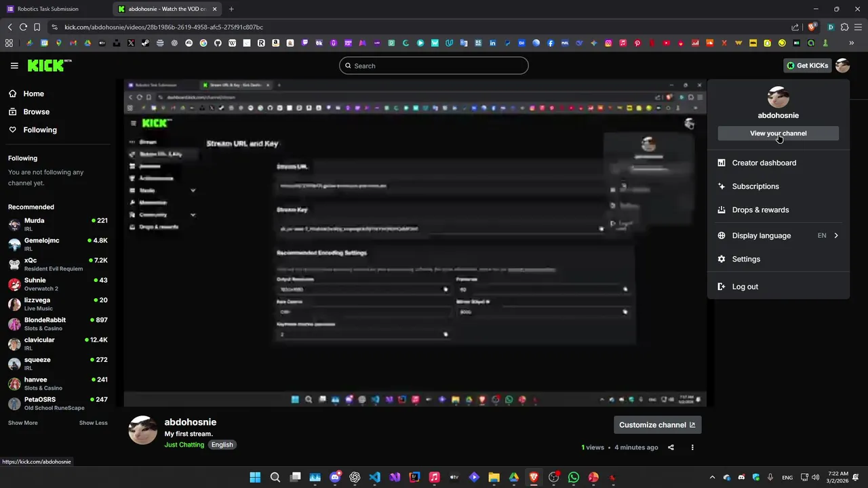
Task: Open Browse in the Kick sidebar
Action: (36, 112)
